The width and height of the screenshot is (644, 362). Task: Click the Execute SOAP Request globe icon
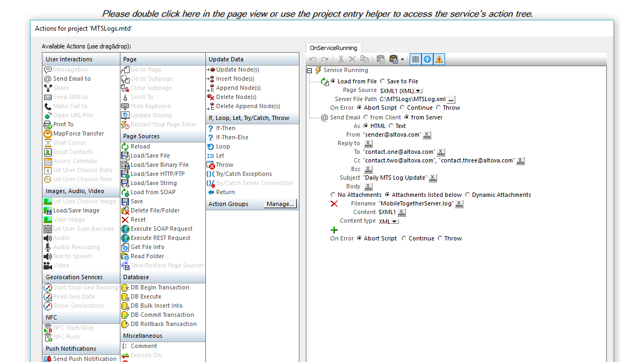click(x=125, y=229)
